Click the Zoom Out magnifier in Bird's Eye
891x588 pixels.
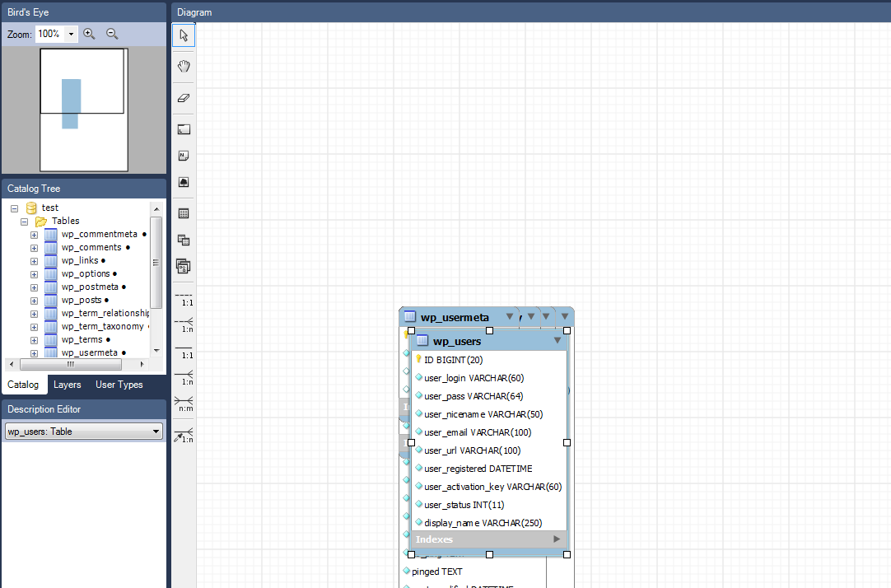pos(111,34)
